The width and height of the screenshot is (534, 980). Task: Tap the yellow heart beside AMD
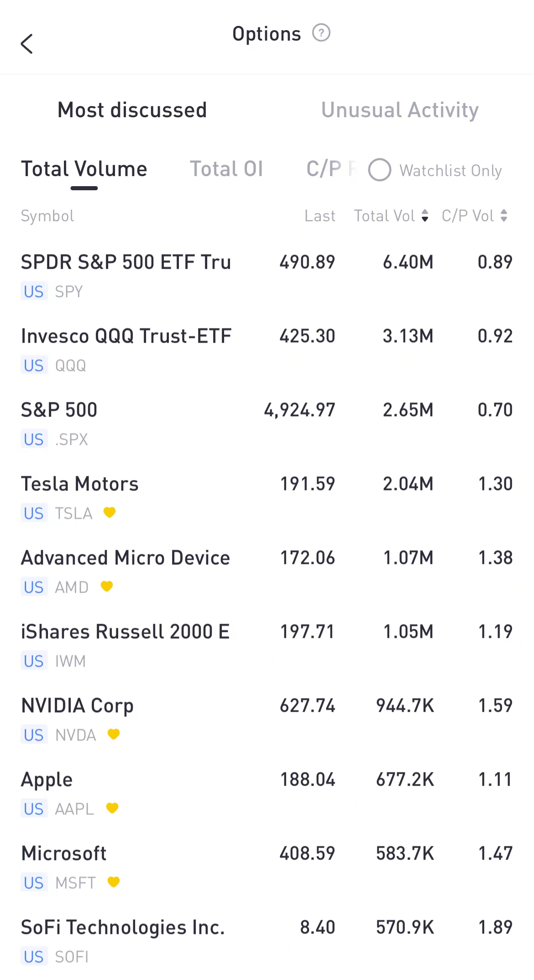[107, 586]
